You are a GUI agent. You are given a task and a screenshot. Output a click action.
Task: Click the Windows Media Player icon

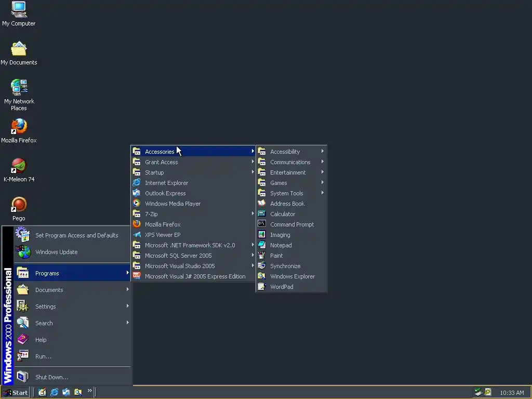(x=137, y=203)
